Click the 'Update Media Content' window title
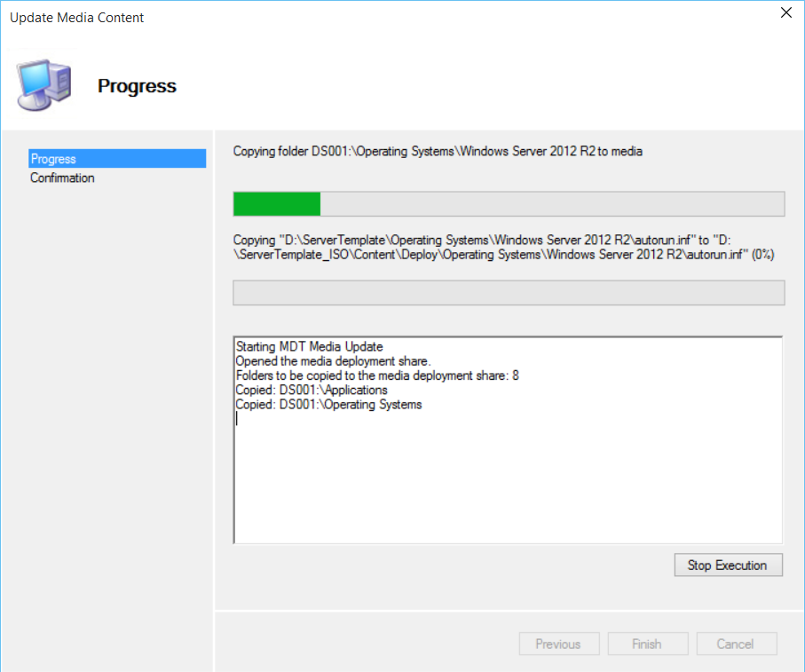Image resolution: width=805 pixels, height=672 pixels. (77, 18)
